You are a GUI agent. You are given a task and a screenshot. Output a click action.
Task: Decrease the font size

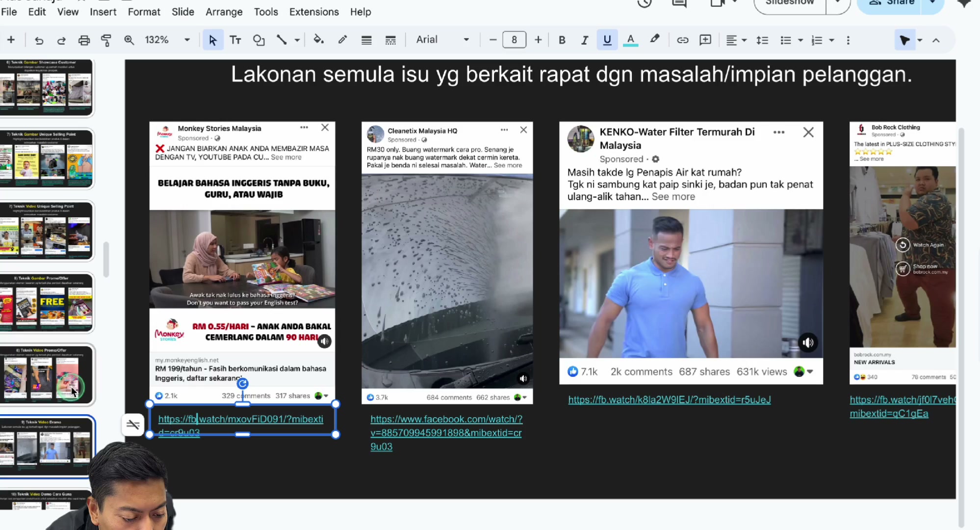[x=493, y=40]
